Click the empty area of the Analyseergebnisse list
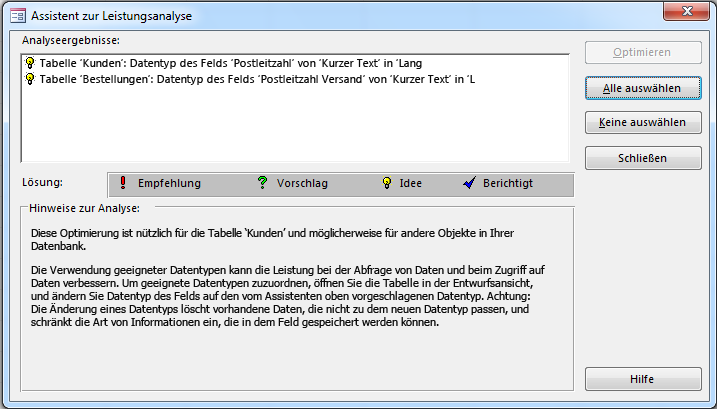 click(x=290, y=125)
